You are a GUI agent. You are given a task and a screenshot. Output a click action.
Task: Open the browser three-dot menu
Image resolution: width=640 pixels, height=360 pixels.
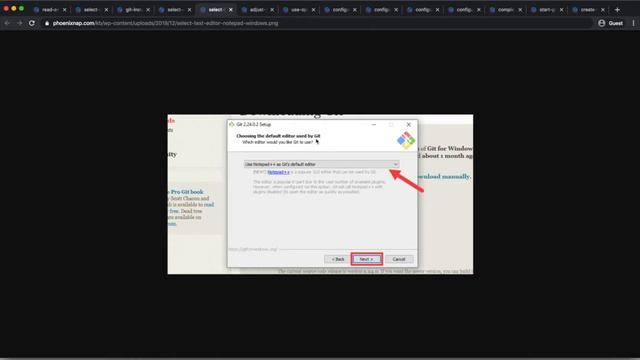coord(633,23)
